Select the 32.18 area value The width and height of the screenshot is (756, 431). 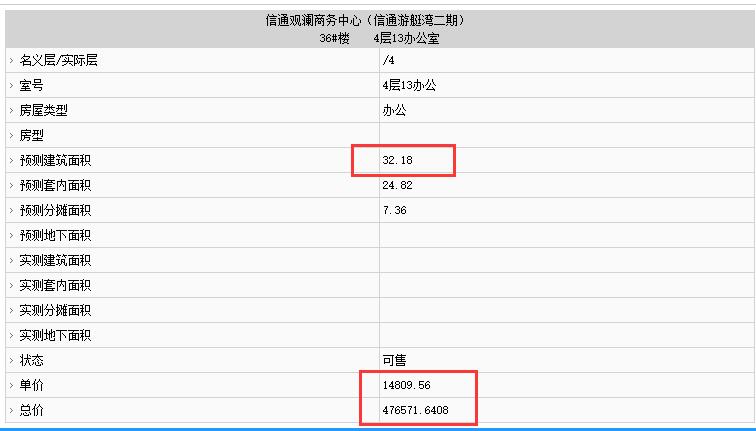397,161
